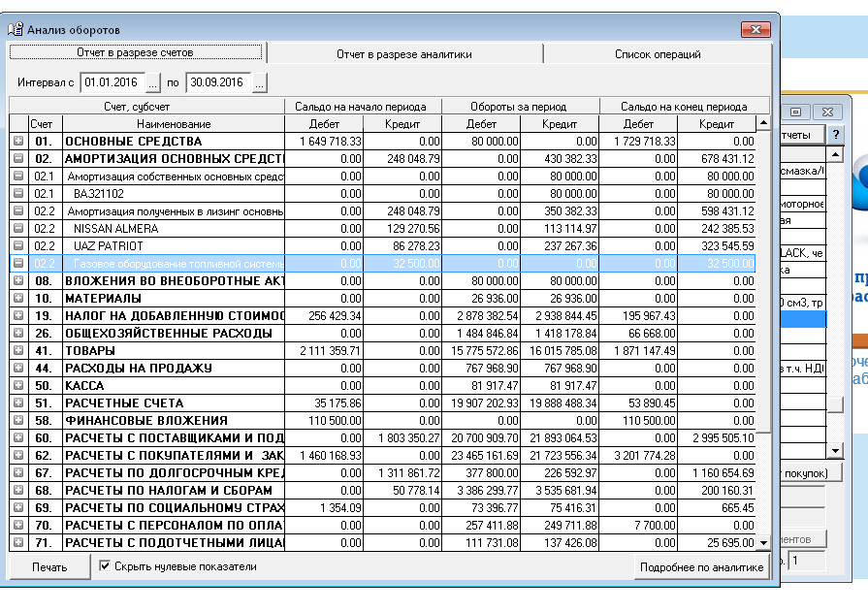Expand account 44 Расходы на продажу
The width and height of the screenshot is (868, 612).
point(18,369)
